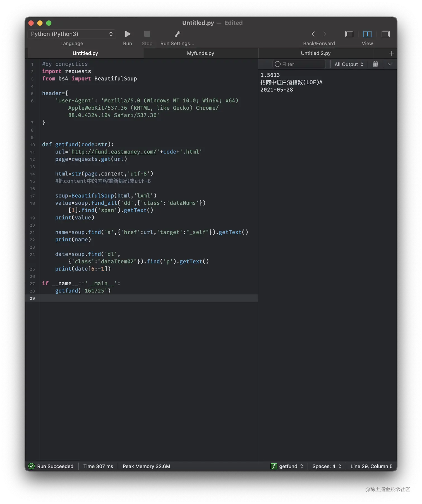This screenshot has width=422, height=504.
Task: Click the Stop square icon
Action: 147,34
